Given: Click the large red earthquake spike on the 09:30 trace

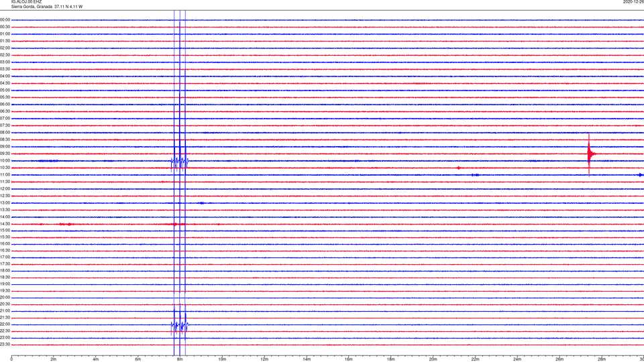Looking at the screenshot, I should [590, 154].
